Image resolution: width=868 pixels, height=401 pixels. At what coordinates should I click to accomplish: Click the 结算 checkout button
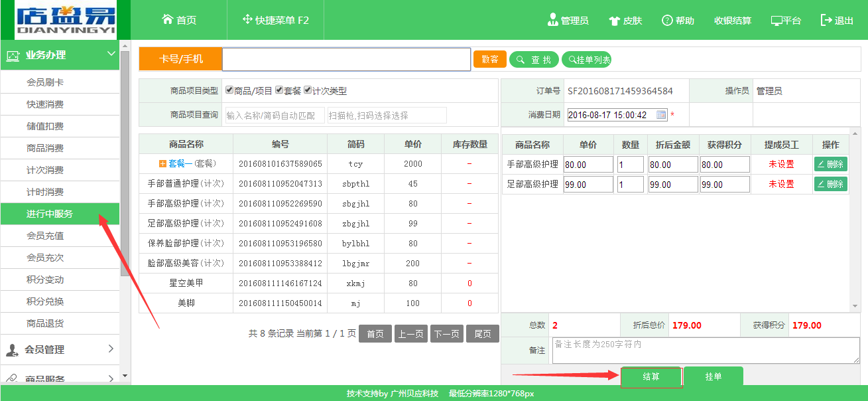pyautogui.click(x=651, y=376)
